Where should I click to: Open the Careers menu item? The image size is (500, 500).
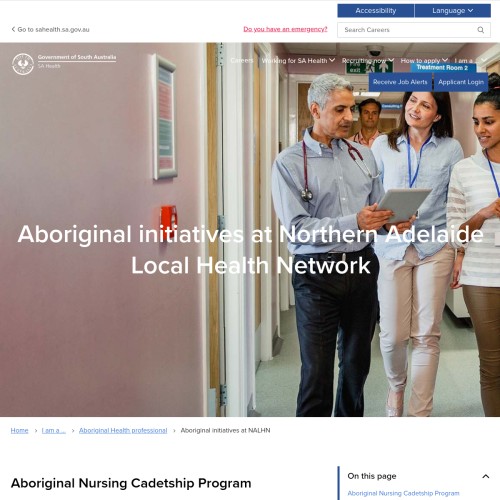tap(242, 61)
